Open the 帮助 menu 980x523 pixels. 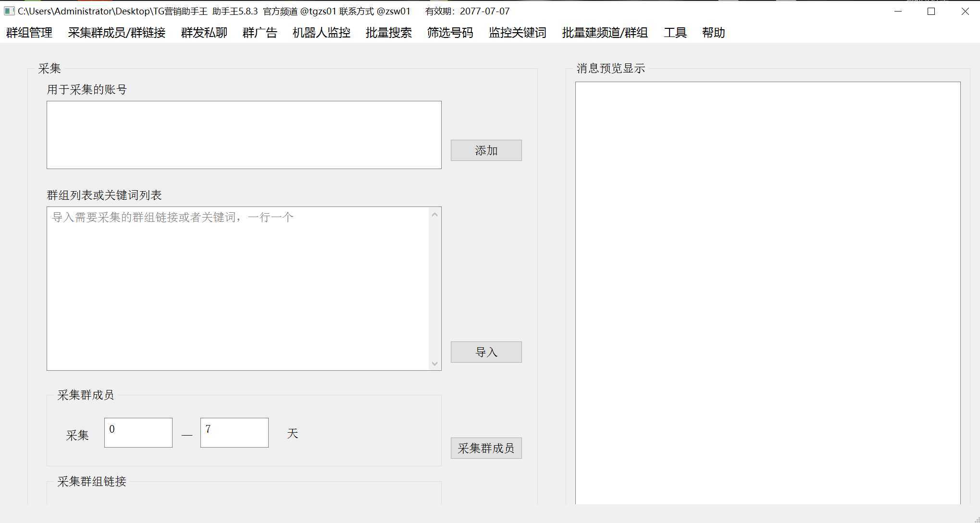coord(713,33)
